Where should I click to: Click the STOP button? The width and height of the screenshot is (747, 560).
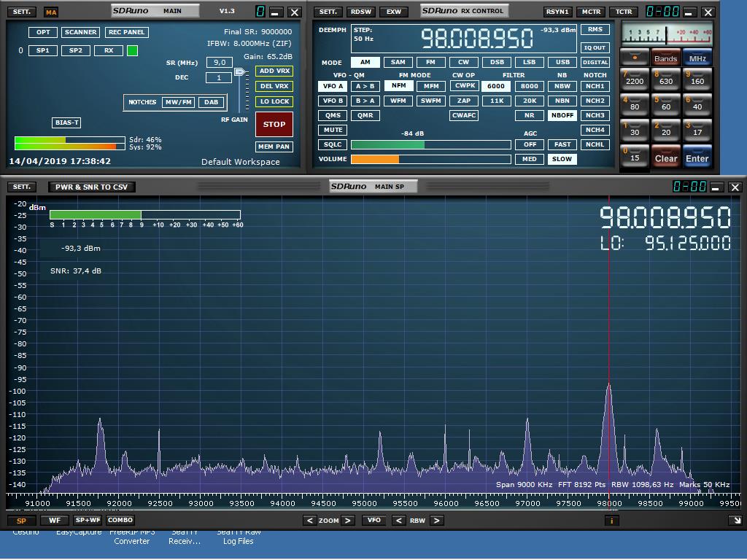274,124
